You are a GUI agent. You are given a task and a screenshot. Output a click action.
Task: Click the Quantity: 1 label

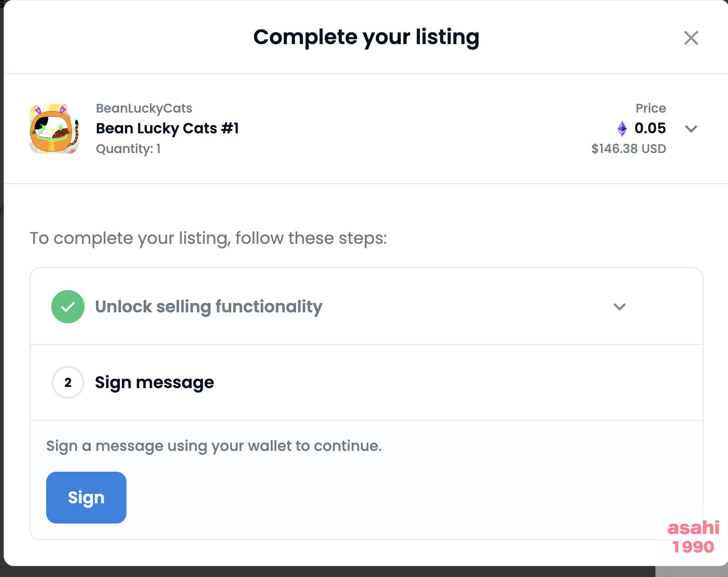coord(128,149)
